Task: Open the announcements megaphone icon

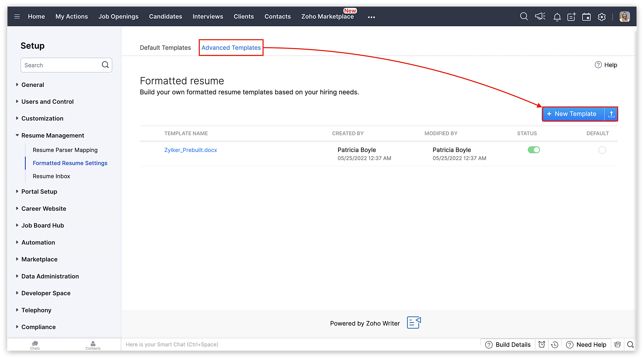Action: click(x=540, y=16)
